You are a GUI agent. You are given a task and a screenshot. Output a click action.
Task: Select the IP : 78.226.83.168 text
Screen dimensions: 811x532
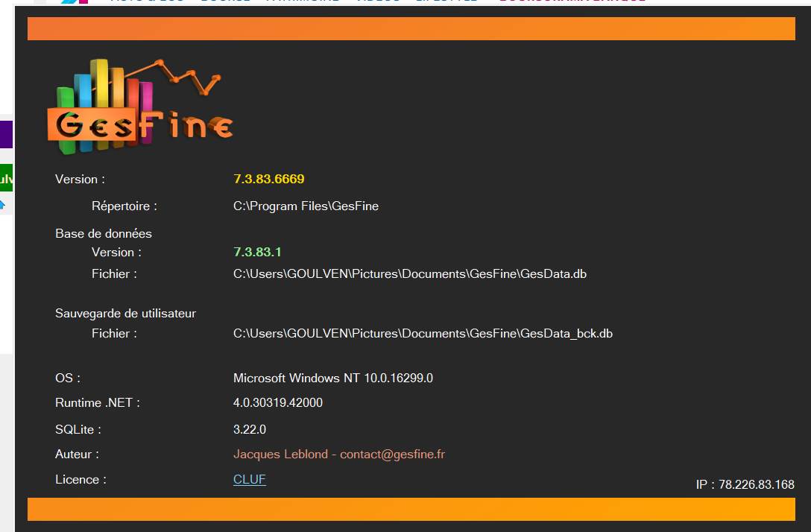pos(745,484)
